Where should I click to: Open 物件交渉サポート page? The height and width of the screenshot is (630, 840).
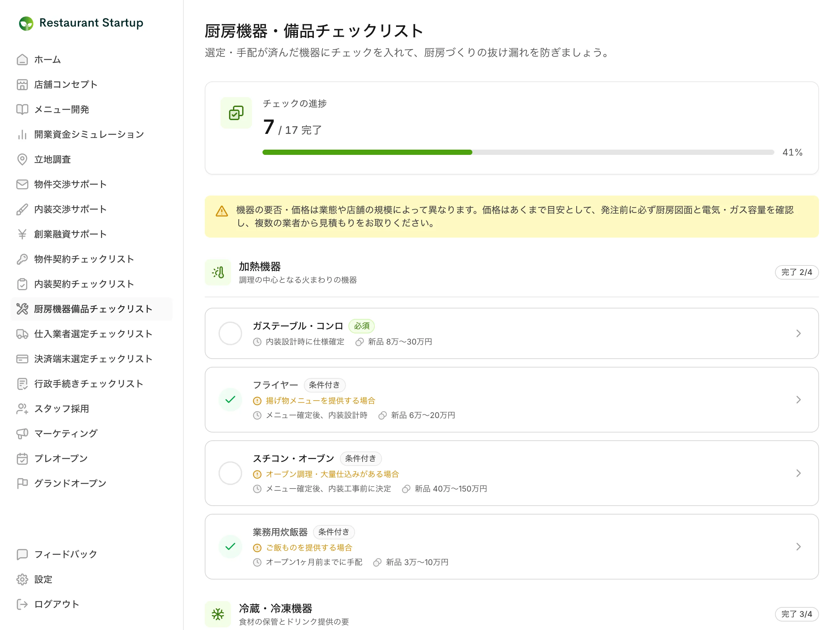92,184
